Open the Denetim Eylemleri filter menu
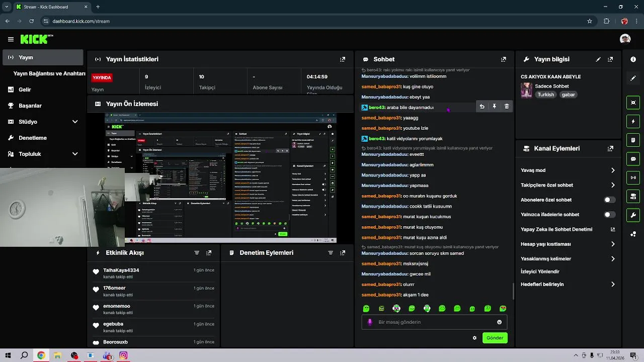644x362 pixels. click(331, 253)
